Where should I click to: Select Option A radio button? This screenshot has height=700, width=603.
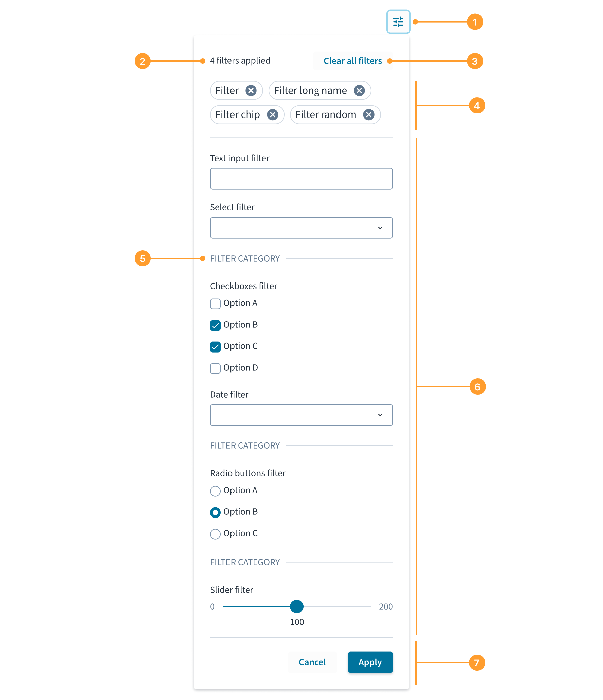coord(215,491)
